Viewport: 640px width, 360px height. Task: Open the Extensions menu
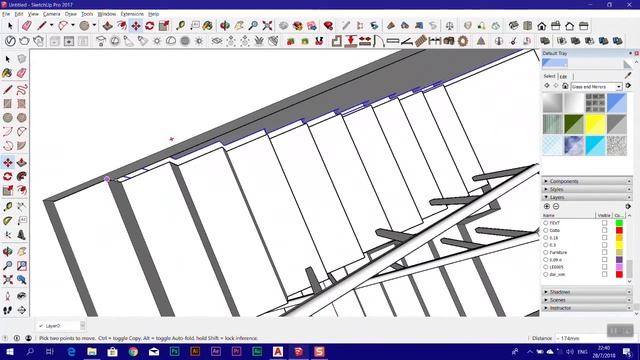point(132,14)
